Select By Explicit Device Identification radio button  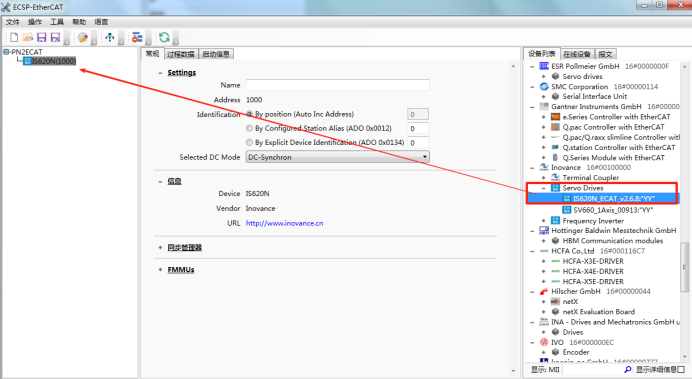coord(249,143)
